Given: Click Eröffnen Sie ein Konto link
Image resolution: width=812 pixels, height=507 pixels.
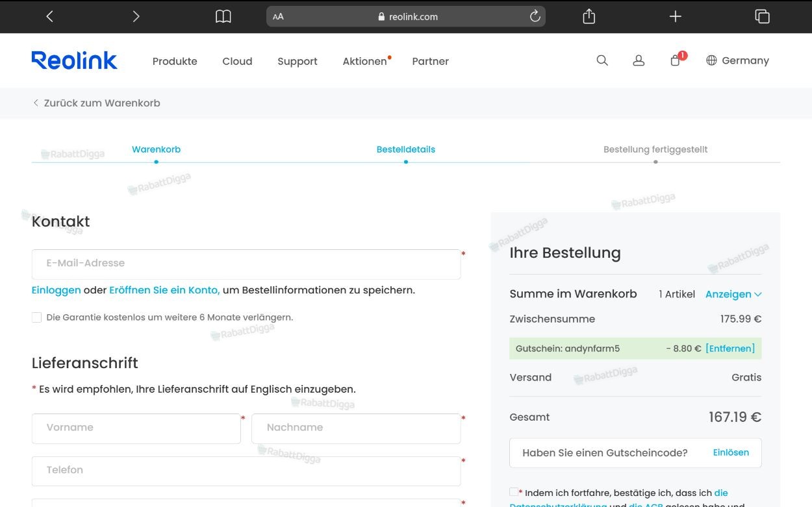Looking at the screenshot, I should [164, 290].
